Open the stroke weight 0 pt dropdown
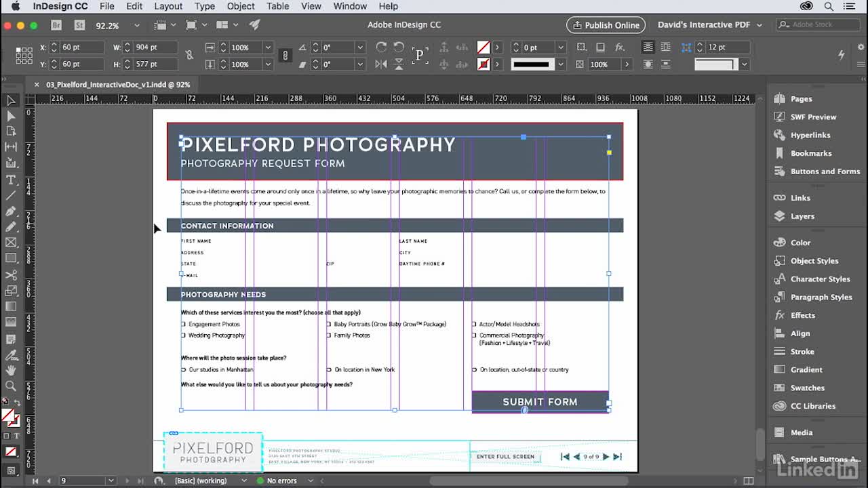Image resolution: width=868 pixels, height=488 pixels. click(560, 47)
